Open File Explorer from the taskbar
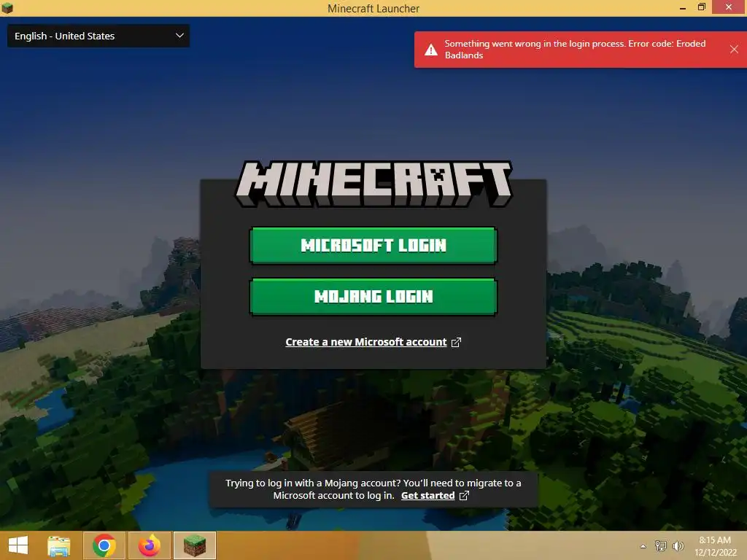 click(x=59, y=545)
